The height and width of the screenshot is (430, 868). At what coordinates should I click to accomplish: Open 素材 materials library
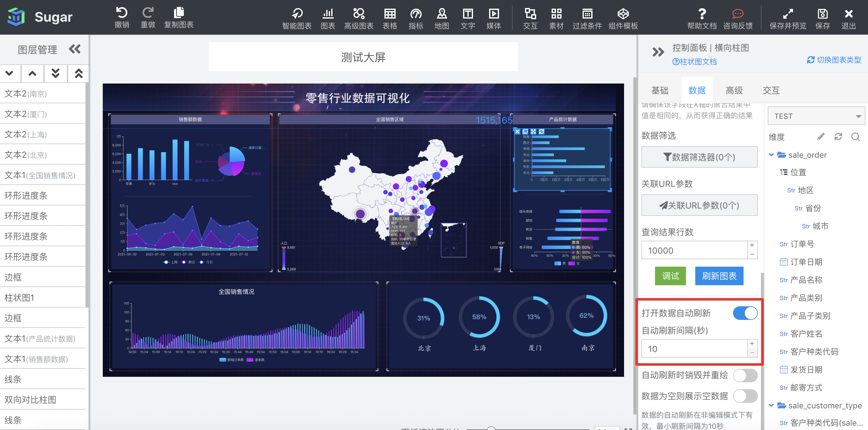pyautogui.click(x=556, y=19)
